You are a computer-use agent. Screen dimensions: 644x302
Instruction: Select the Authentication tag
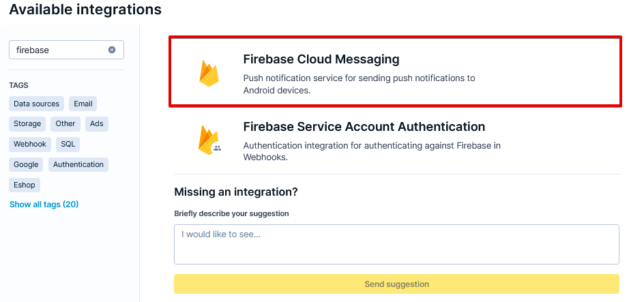coord(78,164)
